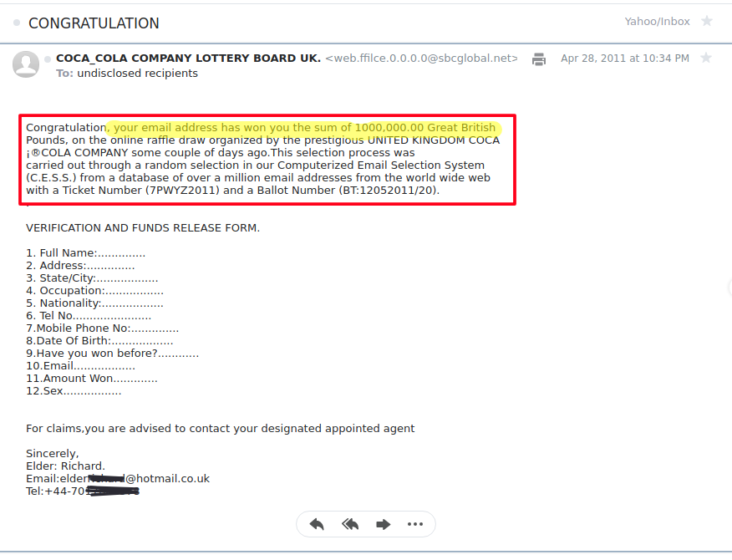Click the '7.Mobile Phone No' line
The width and height of the screenshot is (732, 560).
click(102, 328)
